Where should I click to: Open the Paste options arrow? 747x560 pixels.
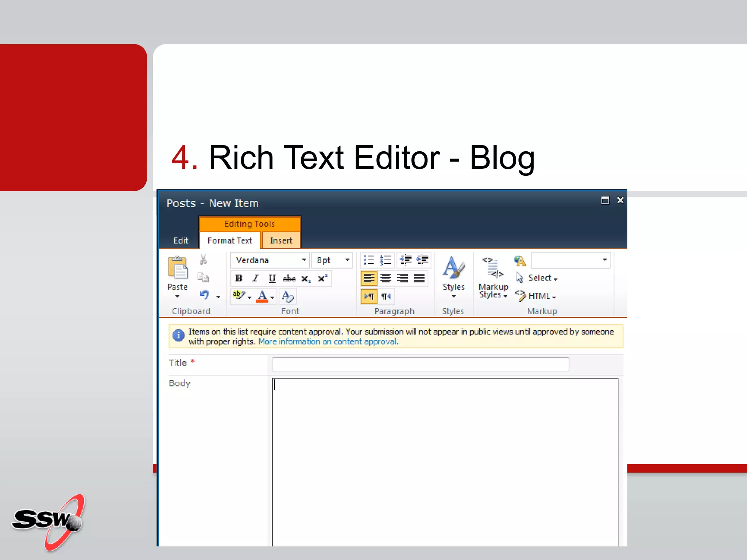pyautogui.click(x=177, y=296)
